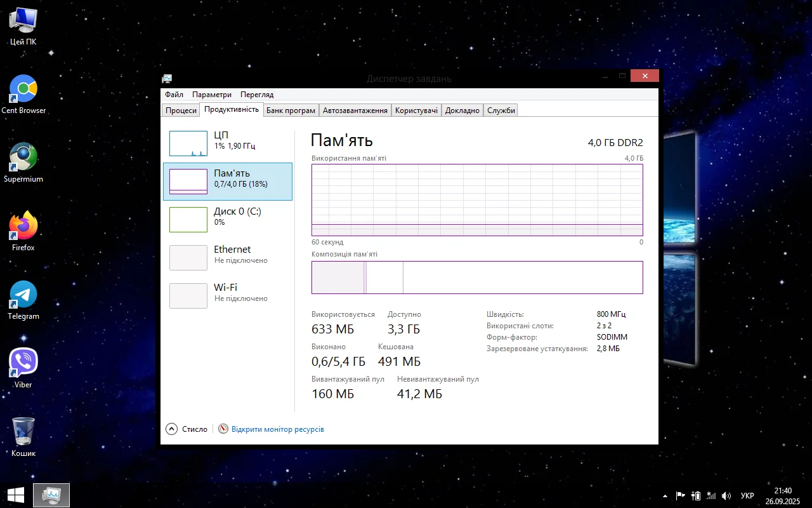Click the Telegram desktop shortcut

coord(23,295)
